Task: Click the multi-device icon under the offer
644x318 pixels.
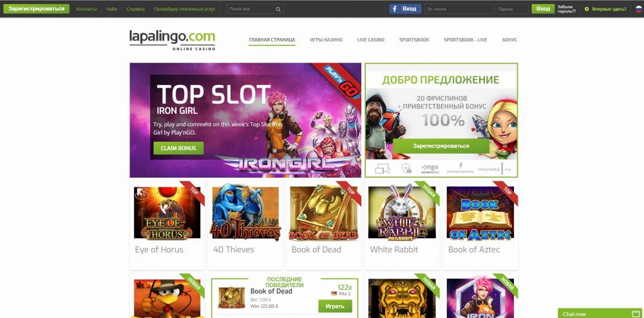Action: pos(383,168)
